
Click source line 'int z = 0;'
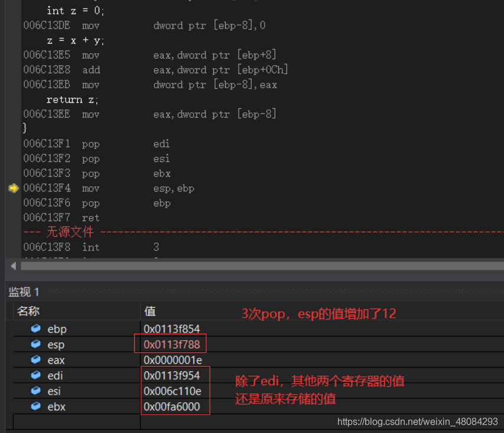[75, 11]
